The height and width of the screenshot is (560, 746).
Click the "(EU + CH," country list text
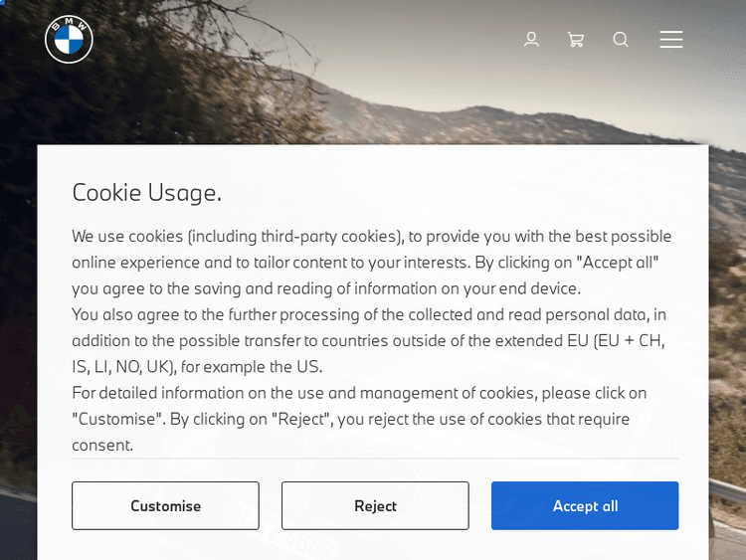point(630,340)
